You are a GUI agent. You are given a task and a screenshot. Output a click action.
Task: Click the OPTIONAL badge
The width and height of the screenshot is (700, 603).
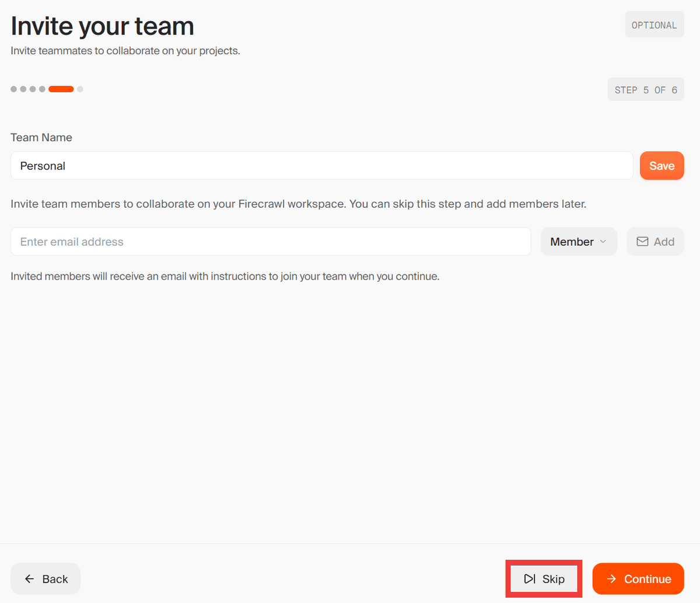[x=654, y=25]
